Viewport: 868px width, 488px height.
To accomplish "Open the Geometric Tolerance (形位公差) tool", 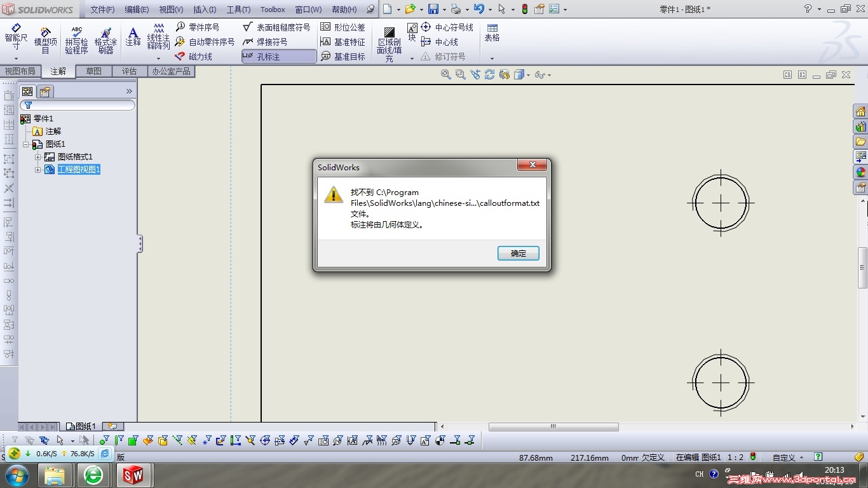I will (x=342, y=27).
